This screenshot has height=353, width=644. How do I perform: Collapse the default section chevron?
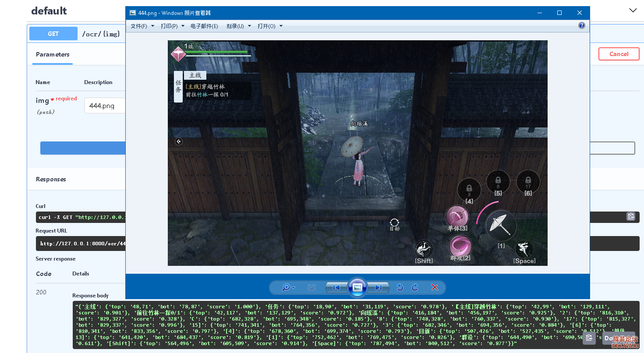click(633, 11)
